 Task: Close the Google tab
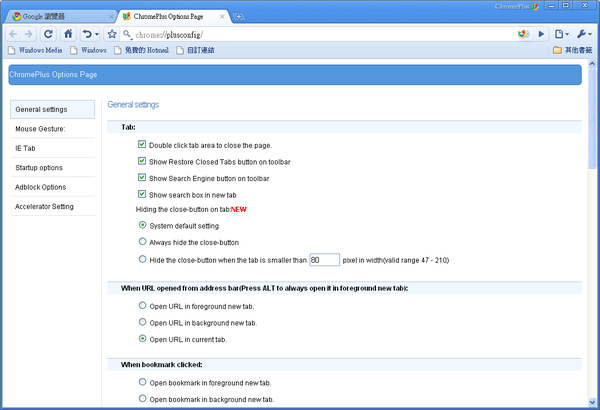[x=111, y=16]
